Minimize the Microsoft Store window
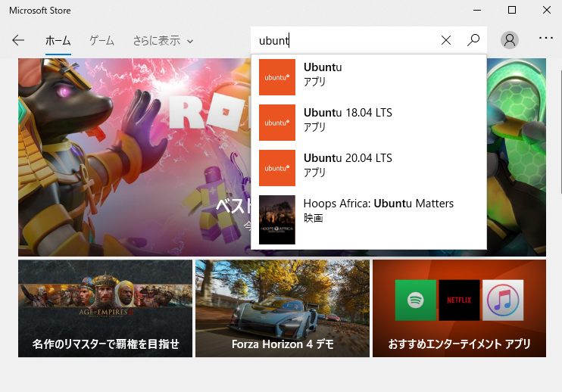562x392 pixels. coord(477,11)
